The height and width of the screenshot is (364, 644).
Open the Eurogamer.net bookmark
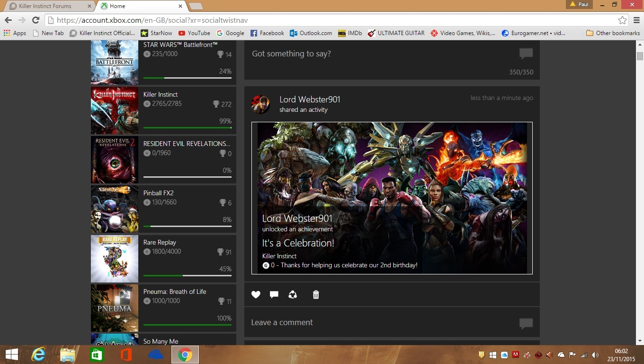click(x=534, y=33)
